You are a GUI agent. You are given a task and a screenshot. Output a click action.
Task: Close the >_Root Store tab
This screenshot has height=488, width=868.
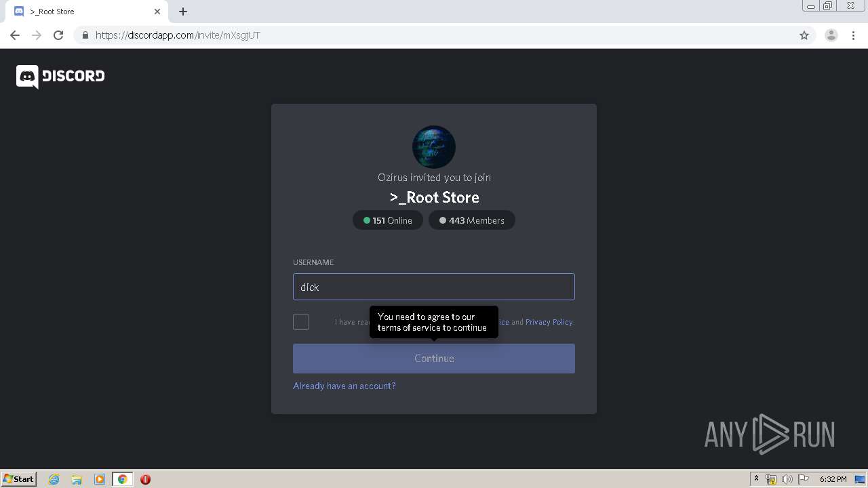pyautogui.click(x=157, y=12)
